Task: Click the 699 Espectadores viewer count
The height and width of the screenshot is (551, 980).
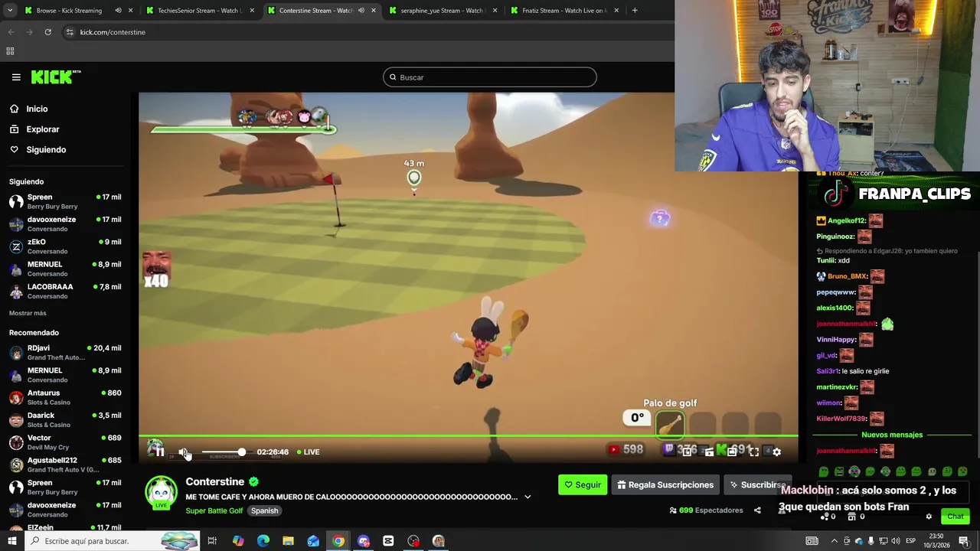Action: point(705,510)
